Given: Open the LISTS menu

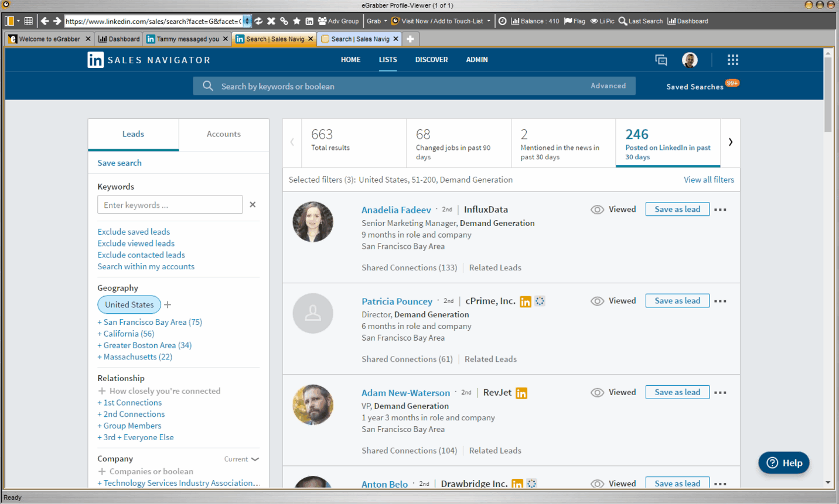Looking at the screenshot, I should tap(388, 60).
